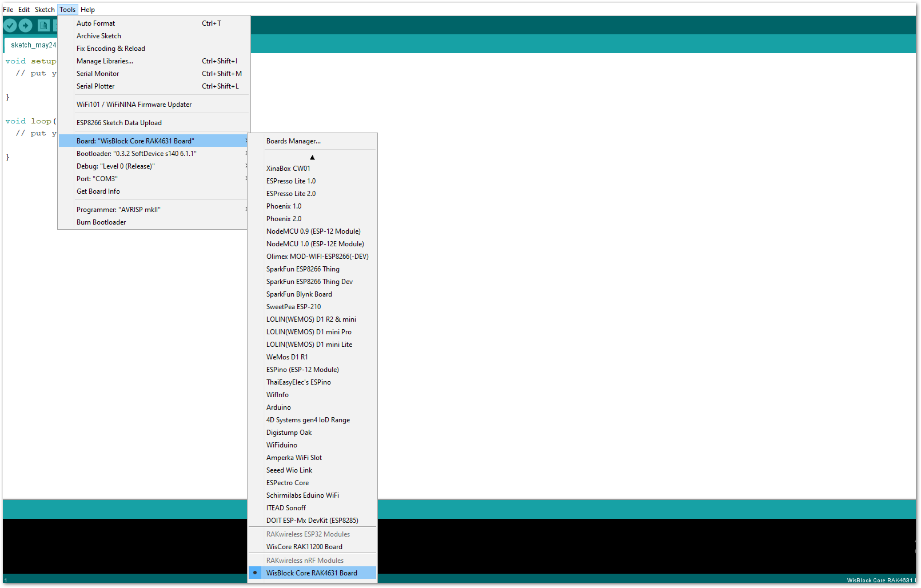Select LOLIN(WEMOS) D1 mini Pro

coord(312,332)
